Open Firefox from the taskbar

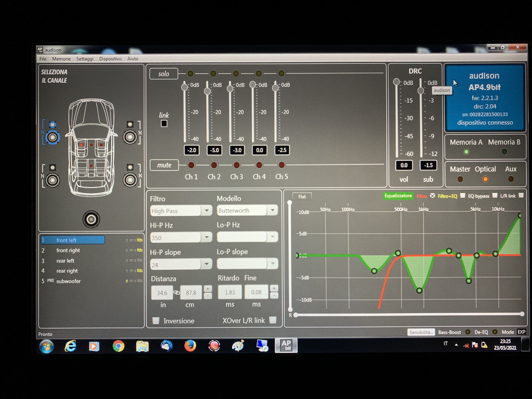(x=190, y=346)
